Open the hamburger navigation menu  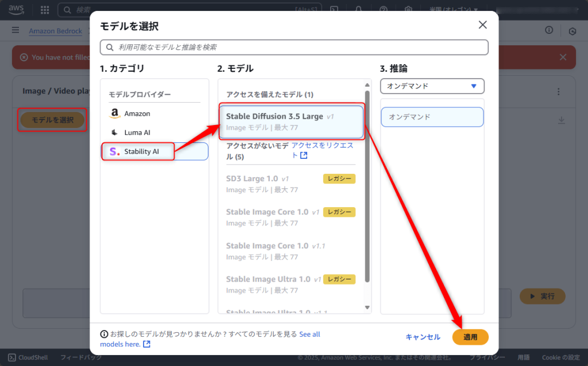[x=16, y=30]
